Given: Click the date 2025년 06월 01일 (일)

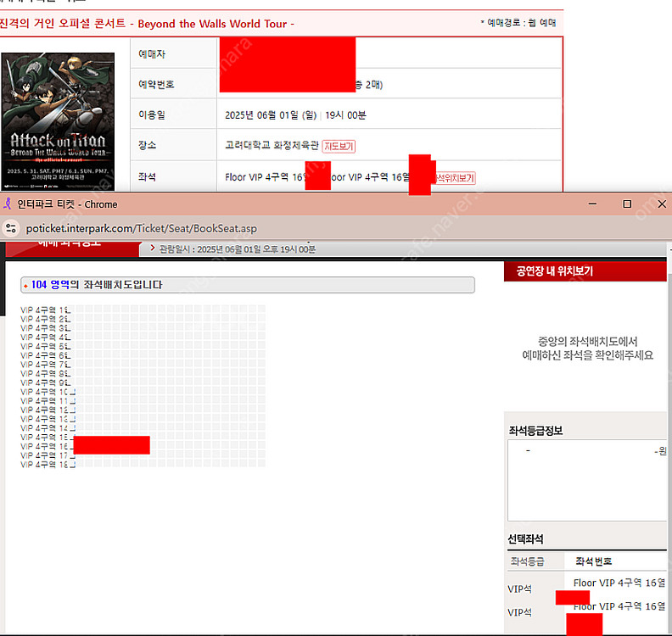Looking at the screenshot, I should (x=271, y=115).
